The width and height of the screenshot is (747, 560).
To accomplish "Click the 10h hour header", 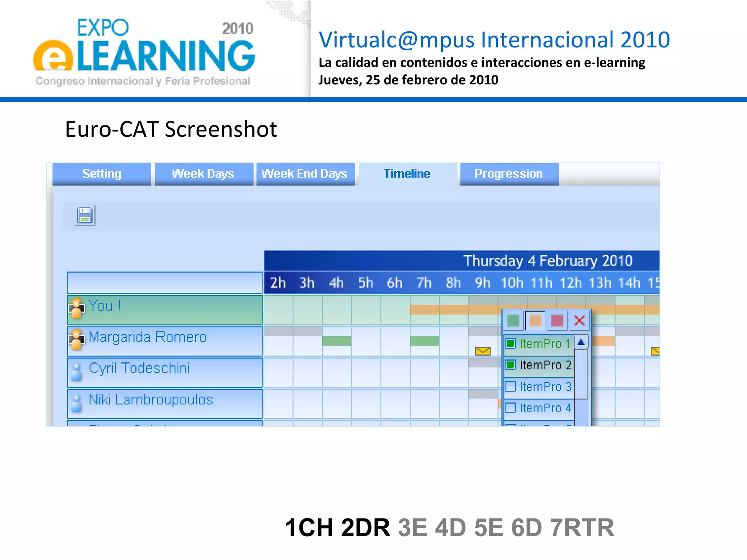I will [512, 283].
